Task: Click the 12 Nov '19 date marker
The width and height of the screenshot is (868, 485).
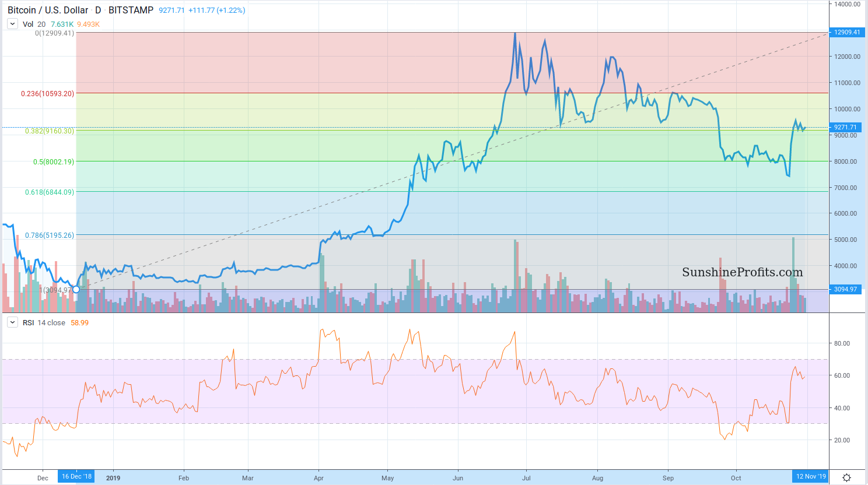Action: point(811,476)
